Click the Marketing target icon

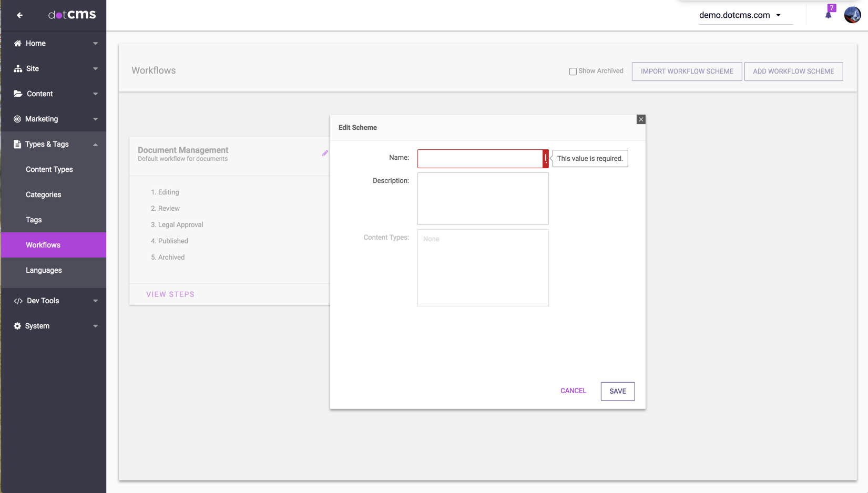point(17,119)
